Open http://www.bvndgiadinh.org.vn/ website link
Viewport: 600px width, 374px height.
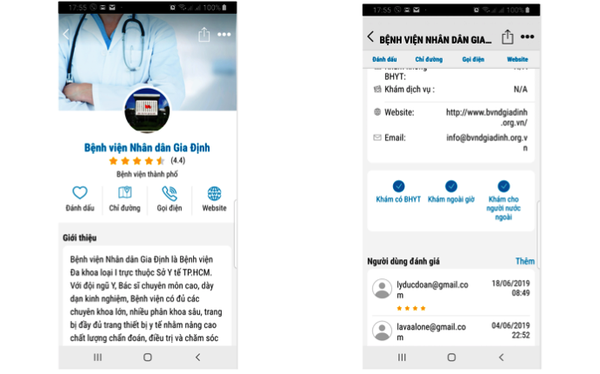(x=487, y=117)
